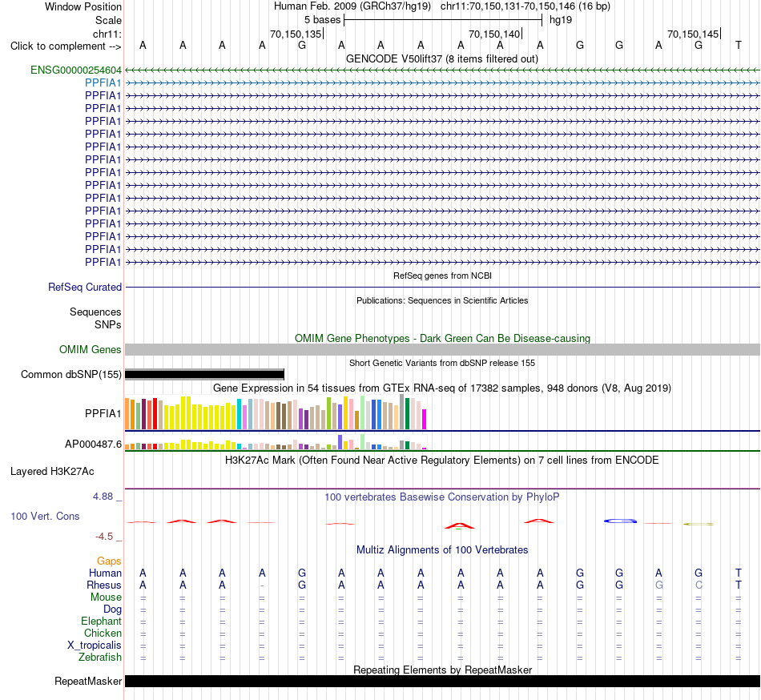Click the 'chr11:' ruler label
The width and height of the screenshot is (761, 700).
click(x=107, y=34)
